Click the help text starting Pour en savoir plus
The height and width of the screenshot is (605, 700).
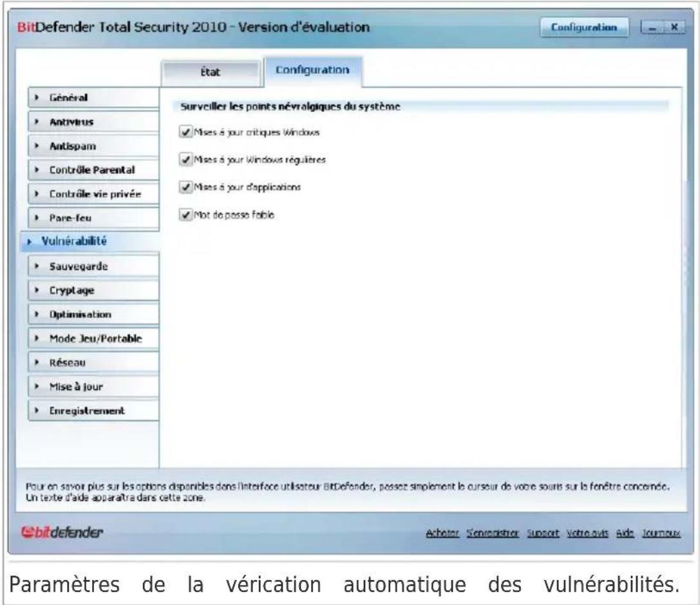[347, 492]
